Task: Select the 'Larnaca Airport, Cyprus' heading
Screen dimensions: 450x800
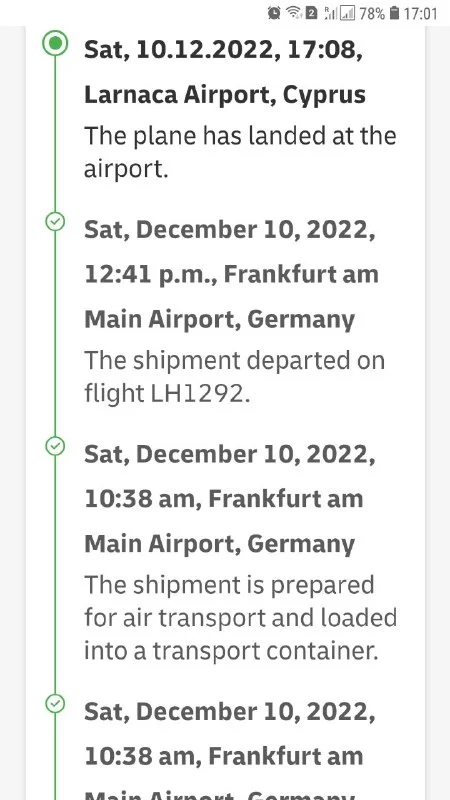Action: 224,95
